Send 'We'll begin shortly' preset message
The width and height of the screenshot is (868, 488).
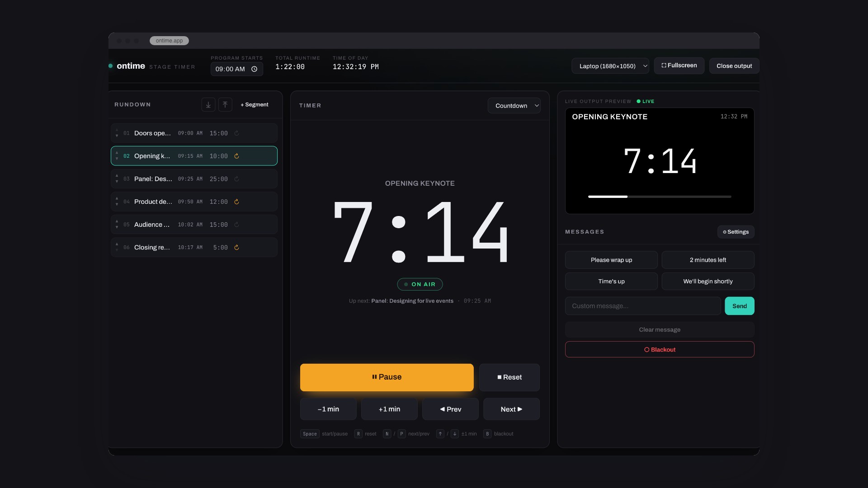(708, 282)
